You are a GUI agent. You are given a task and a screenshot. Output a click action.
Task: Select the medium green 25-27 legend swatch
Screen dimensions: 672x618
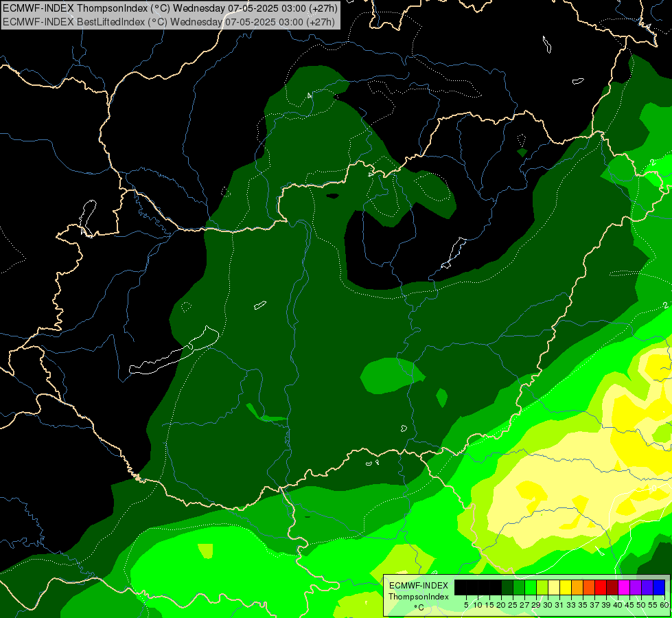519,587
